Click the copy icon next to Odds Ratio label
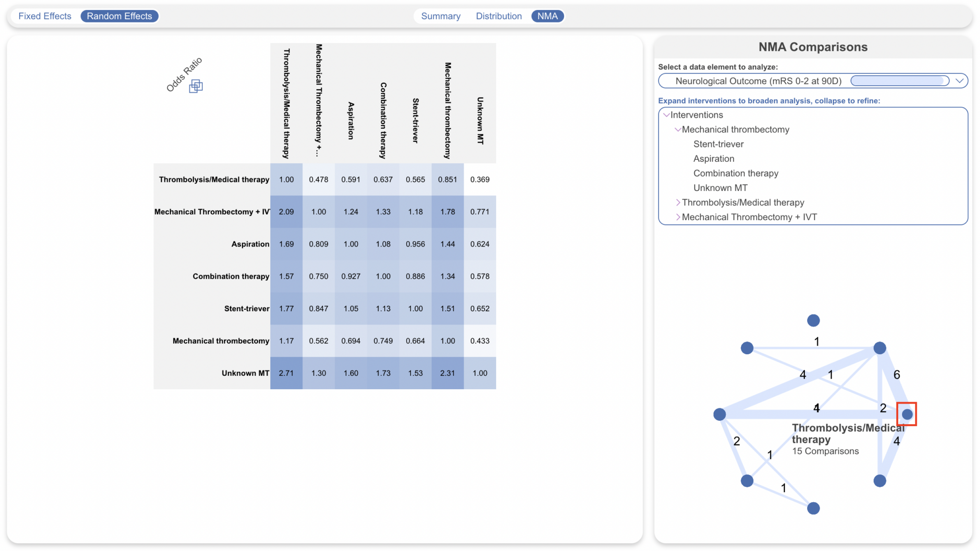The width and height of the screenshot is (980, 551). point(196,86)
